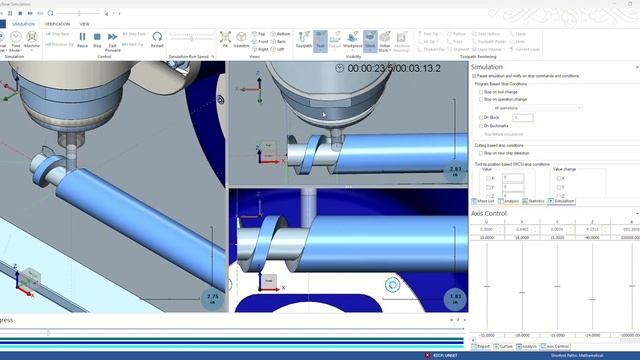Expand the Simulation Run Speed dialog launcher
Screen dimensions: 640x360
213,57
